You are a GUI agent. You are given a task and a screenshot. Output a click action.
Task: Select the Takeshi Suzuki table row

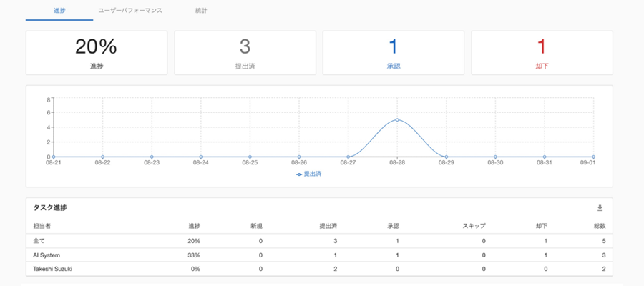pyautogui.click(x=319, y=268)
